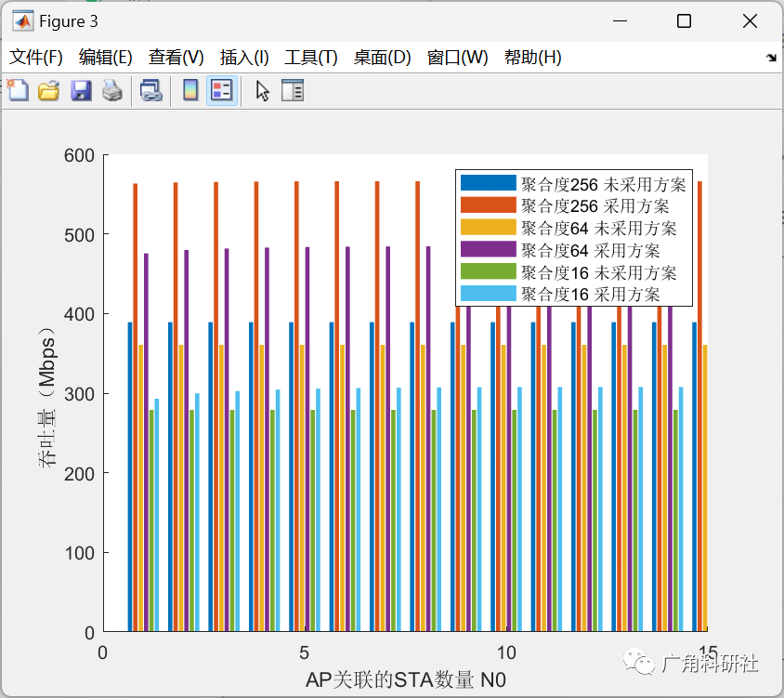Open the 帮助(H) menu
This screenshot has height=698, width=784.
[533, 57]
